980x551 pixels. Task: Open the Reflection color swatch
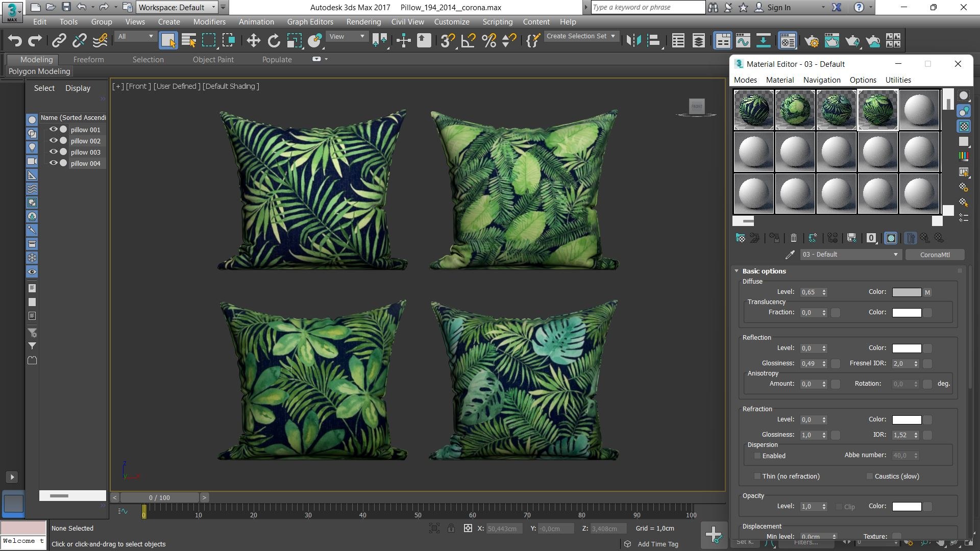pyautogui.click(x=906, y=348)
